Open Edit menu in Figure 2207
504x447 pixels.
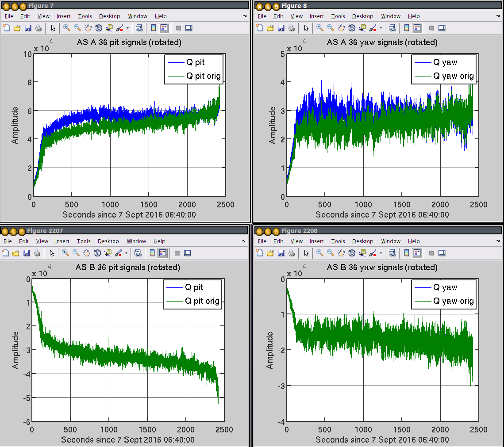pyautogui.click(x=24, y=241)
